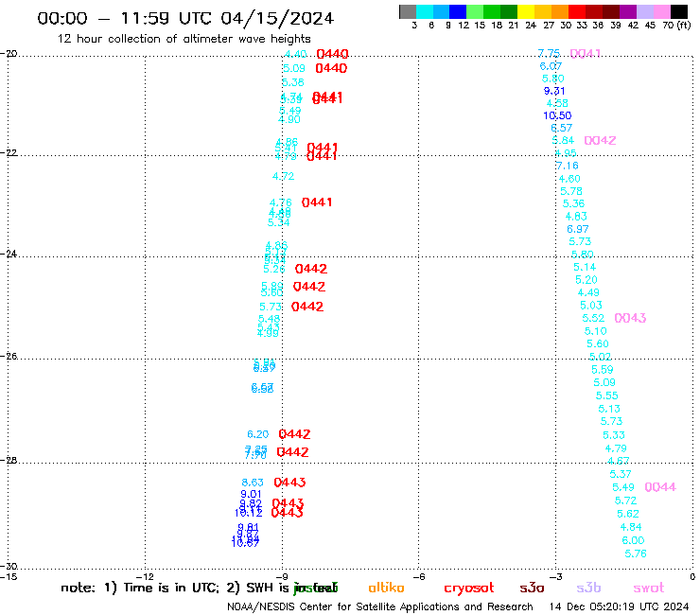Click the '14 Dec 05:20:19 UTC 2024' timestamp

coord(619,606)
